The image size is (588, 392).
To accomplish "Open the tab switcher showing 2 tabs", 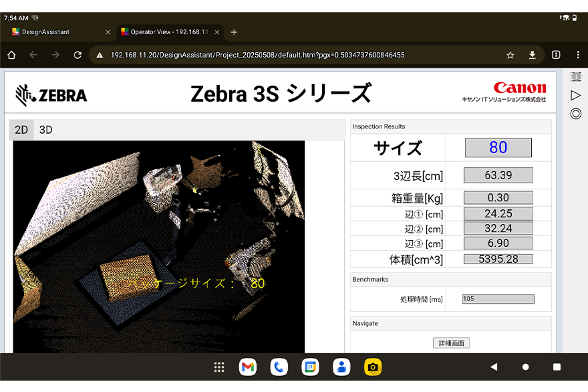I will [556, 55].
